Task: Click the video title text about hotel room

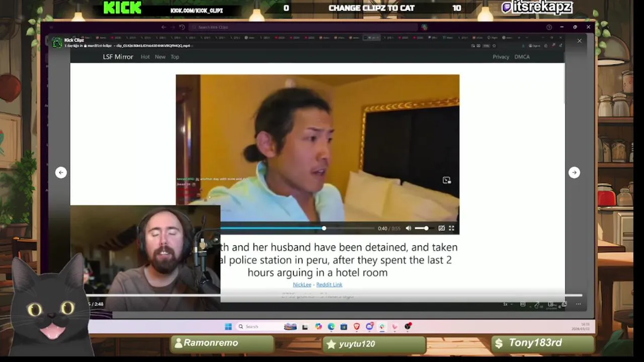Action: (x=339, y=260)
